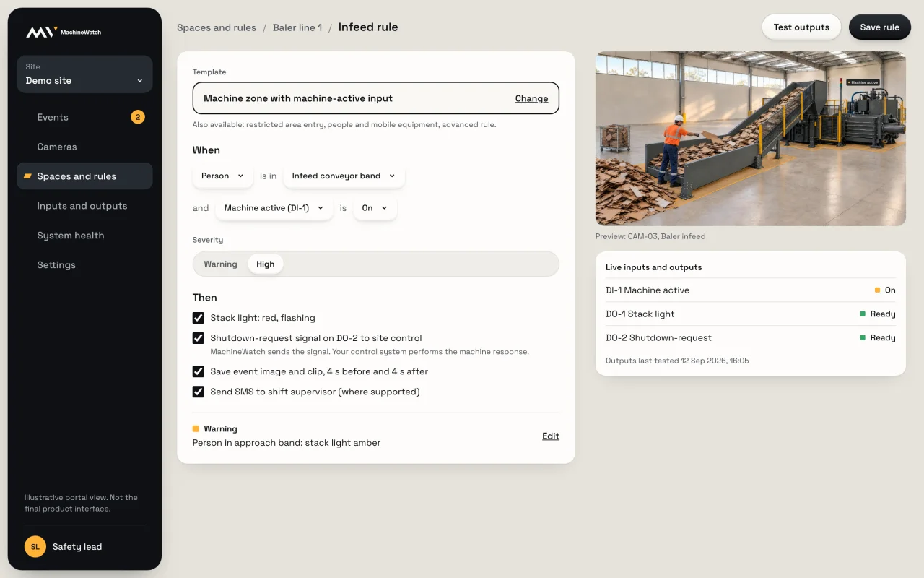Click the DO-2 Shutdown-request row label
This screenshot has height=578, width=924.
658,338
